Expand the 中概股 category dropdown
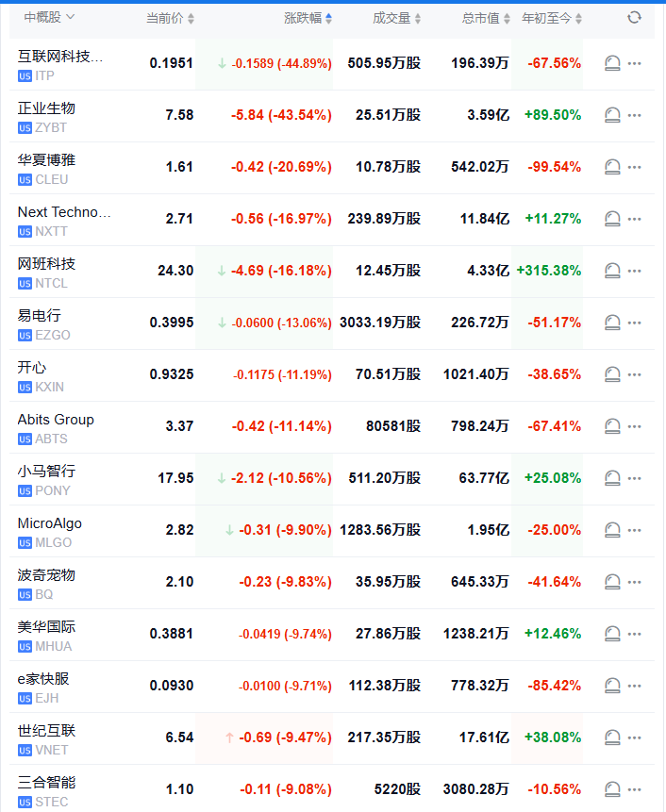Viewport: 666px width, 812px height. (x=50, y=18)
